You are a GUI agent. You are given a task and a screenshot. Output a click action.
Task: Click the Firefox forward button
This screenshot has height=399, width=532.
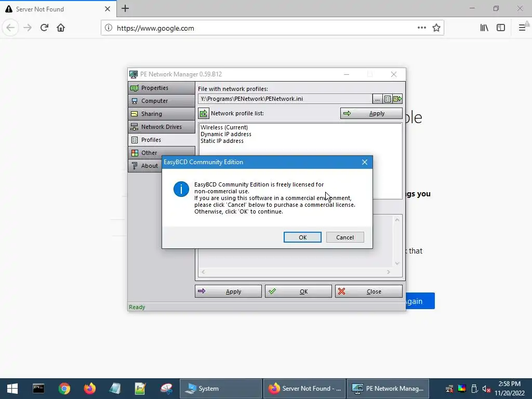pyautogui.click(x=28, y=28)
